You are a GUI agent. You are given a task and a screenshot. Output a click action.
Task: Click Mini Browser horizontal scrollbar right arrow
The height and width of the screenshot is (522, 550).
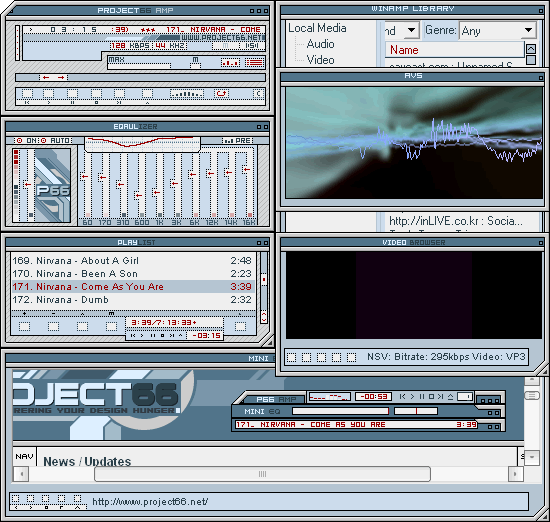pos(516,474)
